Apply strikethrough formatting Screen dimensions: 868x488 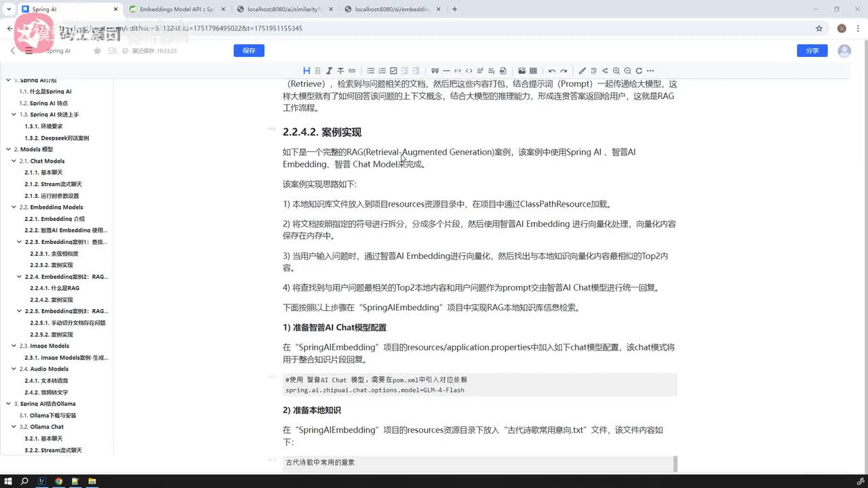[340, 70]
